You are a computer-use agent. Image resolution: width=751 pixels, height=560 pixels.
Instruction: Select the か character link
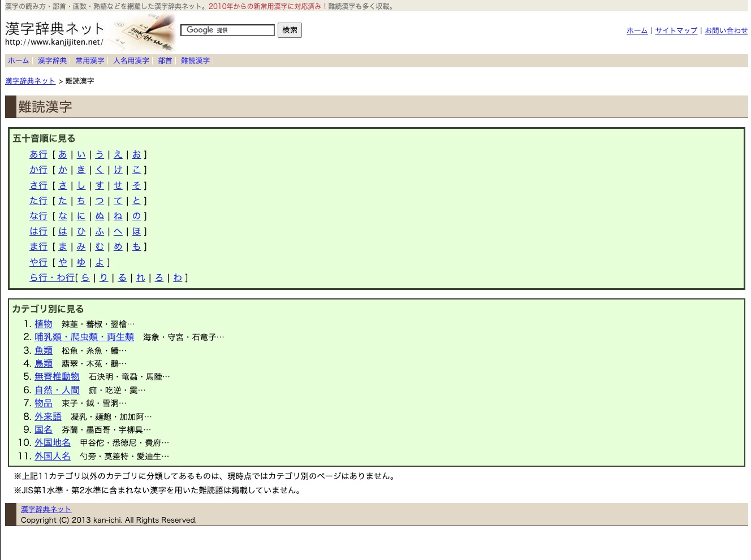coord(63,170)
